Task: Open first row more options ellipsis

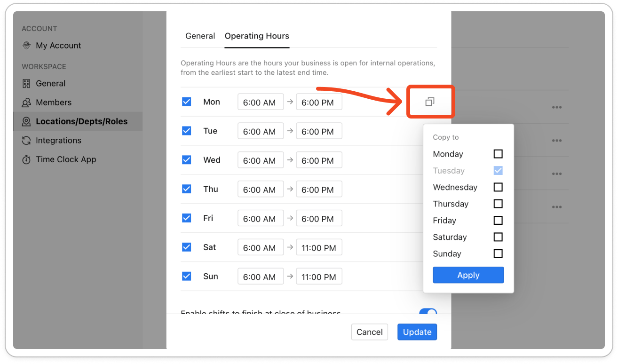Action: click(557, 107)
